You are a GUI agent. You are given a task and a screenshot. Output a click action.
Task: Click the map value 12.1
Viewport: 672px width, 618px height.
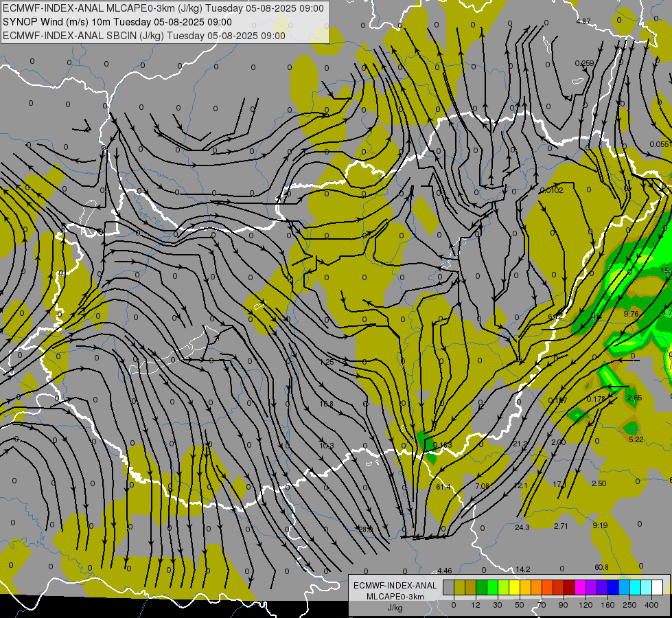click(520, 485)
